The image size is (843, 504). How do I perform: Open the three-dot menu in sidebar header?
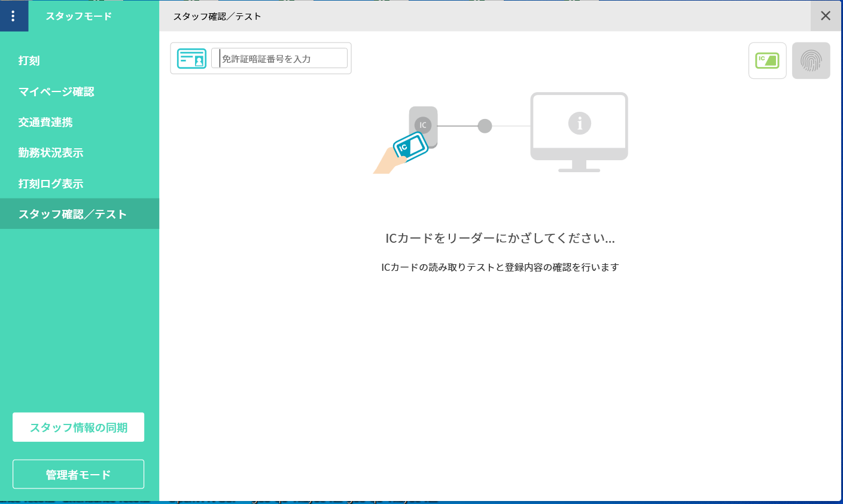pyautogui.click(x=14, y=16)
